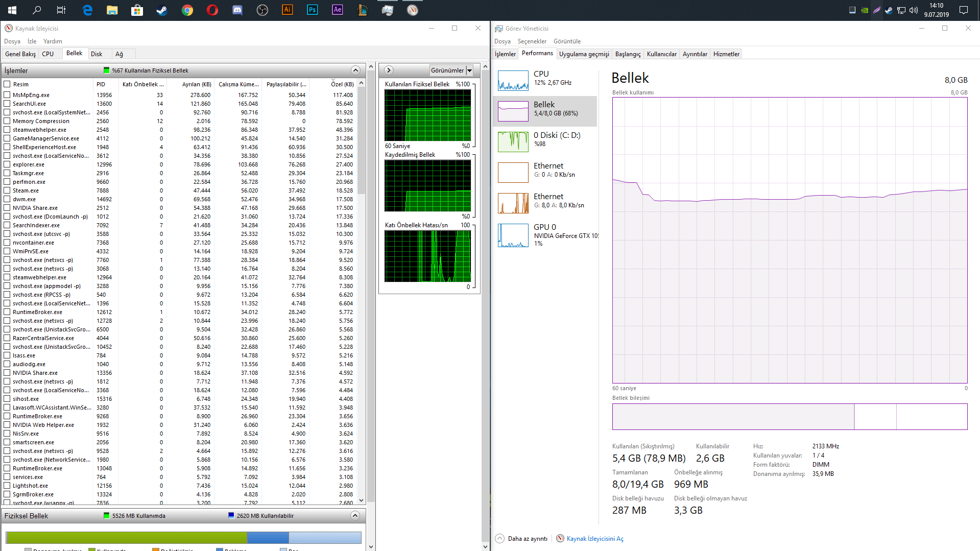This screenshot has width=980, height=551.
Task: Open taskbar search magnifier
Action: coord(37,10)
